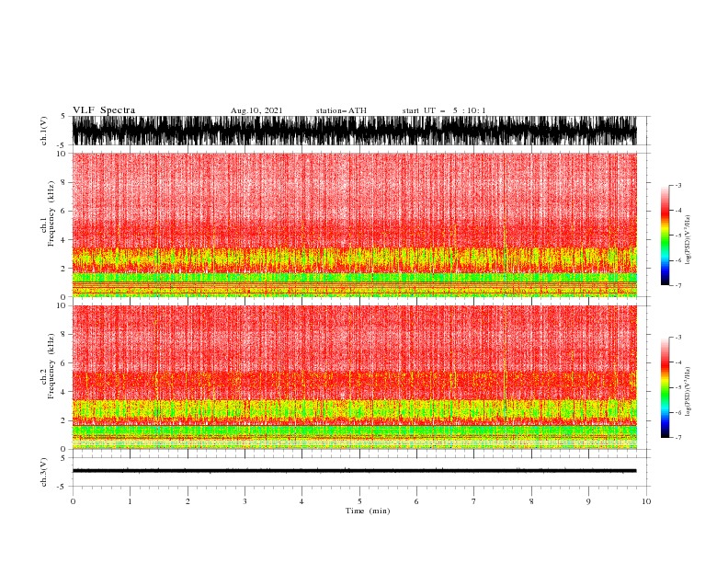The width and height of the screenshot is (728, 563).
Task: Select the "start UT = 5 :10: 1" text
Action: pos(444,110)
